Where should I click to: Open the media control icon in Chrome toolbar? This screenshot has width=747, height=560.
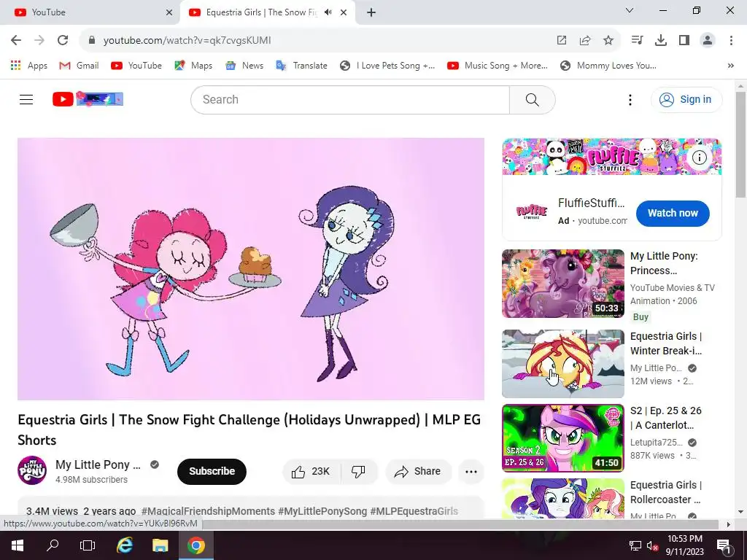pos(637,41)
